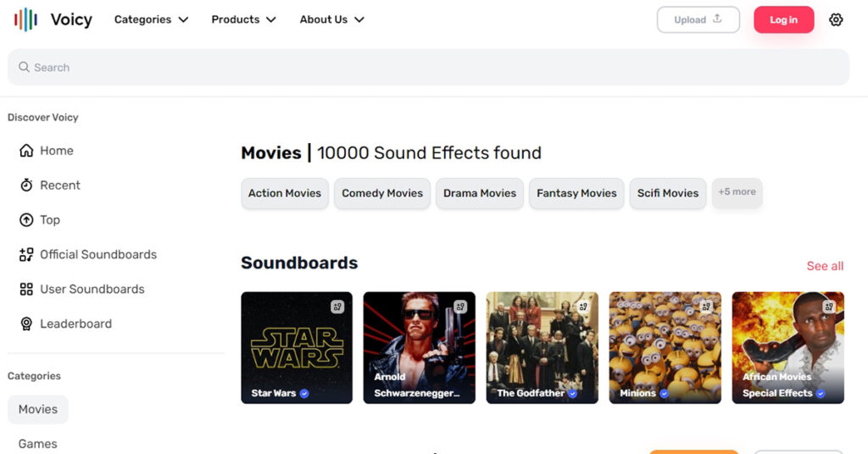Click the User Soundboards grid icon
This screenshot has width=868, height=454.
(26, 290)
